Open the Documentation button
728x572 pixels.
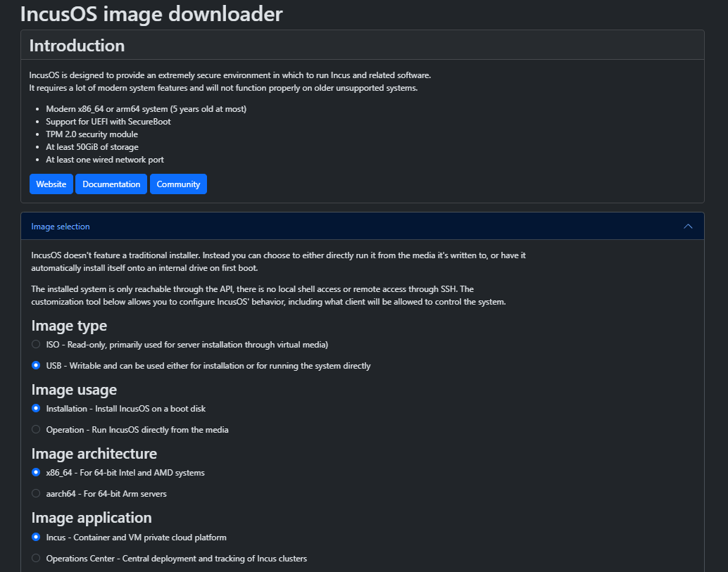coord(111,184)
